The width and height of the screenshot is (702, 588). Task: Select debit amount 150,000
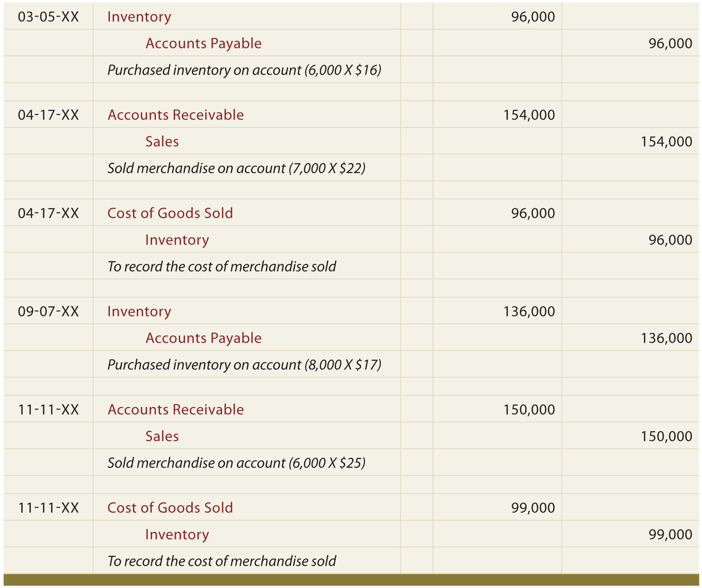point(529,410)
